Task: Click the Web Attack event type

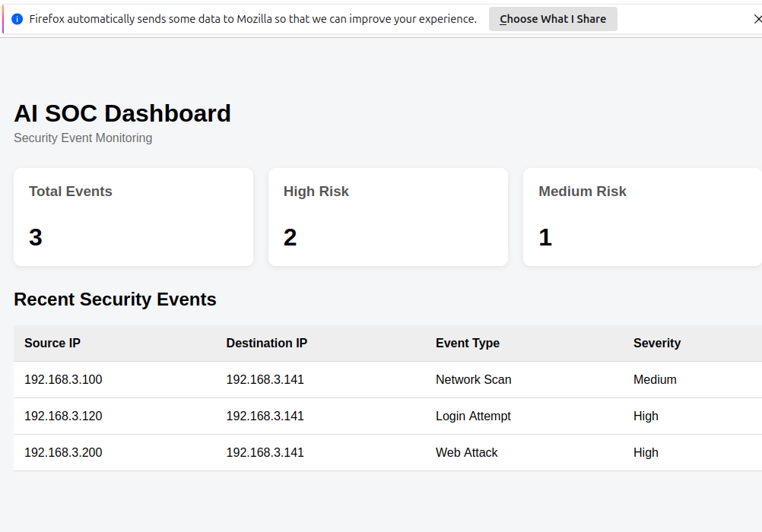Action: pyautogui.click(x=466, y=452)
